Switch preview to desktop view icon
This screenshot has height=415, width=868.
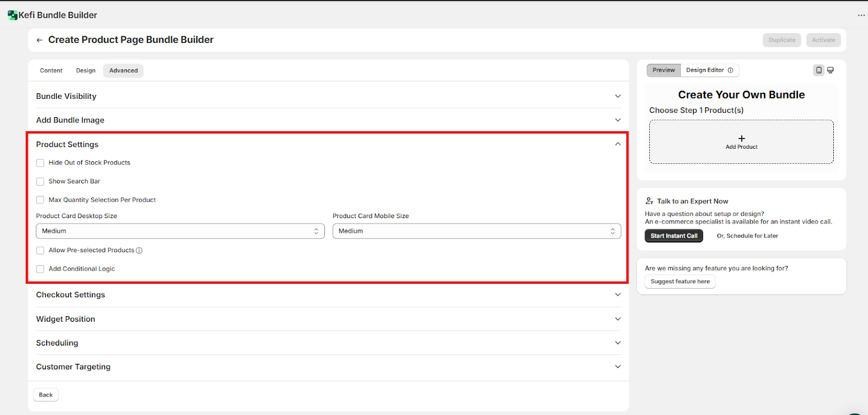pos(831,70)
